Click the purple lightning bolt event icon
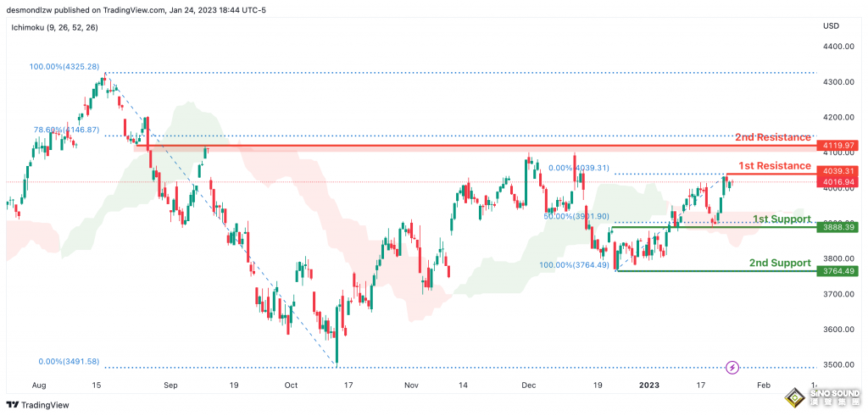Image resolution: width=868 pixels, height=416 pixels. coord(733,367)
